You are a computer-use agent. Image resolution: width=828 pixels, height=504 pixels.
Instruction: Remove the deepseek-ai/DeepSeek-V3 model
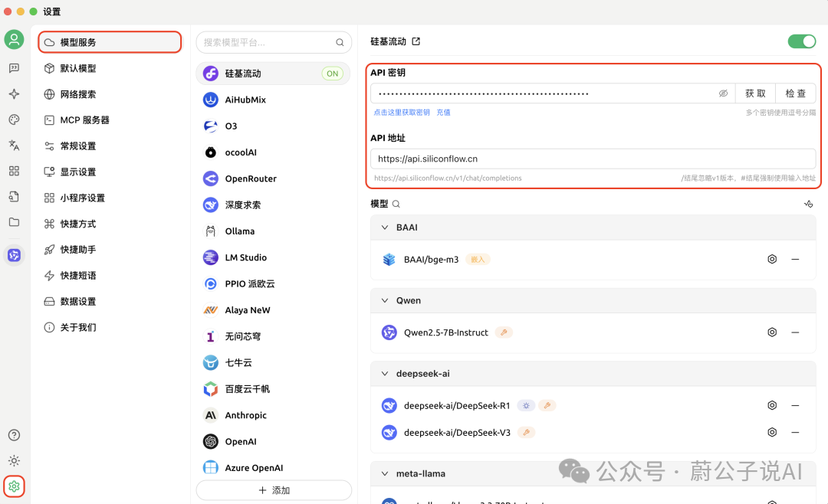pos(795,432)
